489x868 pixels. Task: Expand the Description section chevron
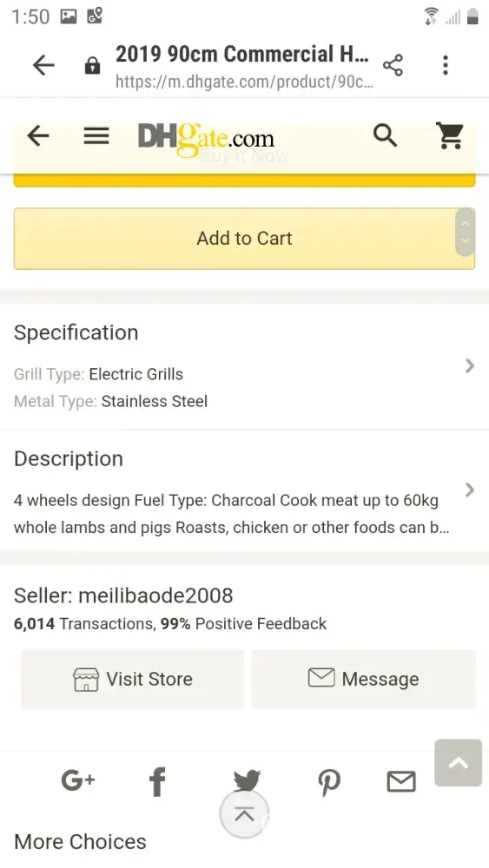[x=470, y=490]
